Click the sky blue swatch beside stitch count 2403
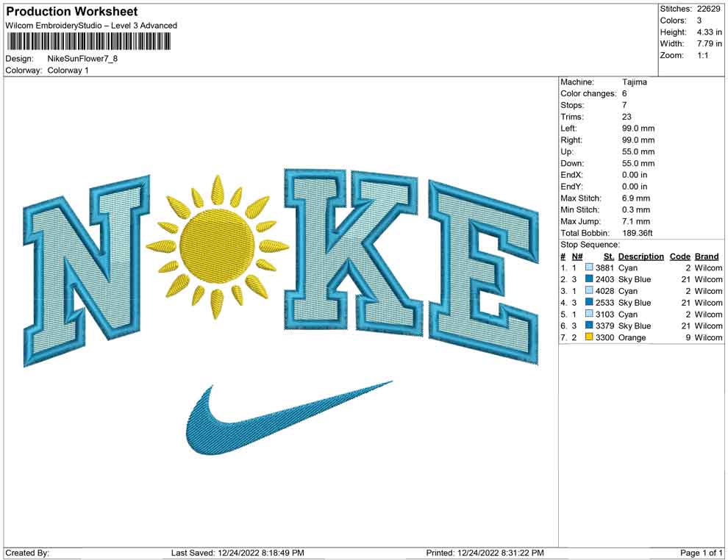Viewport: 728px width, 560px height. (x=589, y=279)
